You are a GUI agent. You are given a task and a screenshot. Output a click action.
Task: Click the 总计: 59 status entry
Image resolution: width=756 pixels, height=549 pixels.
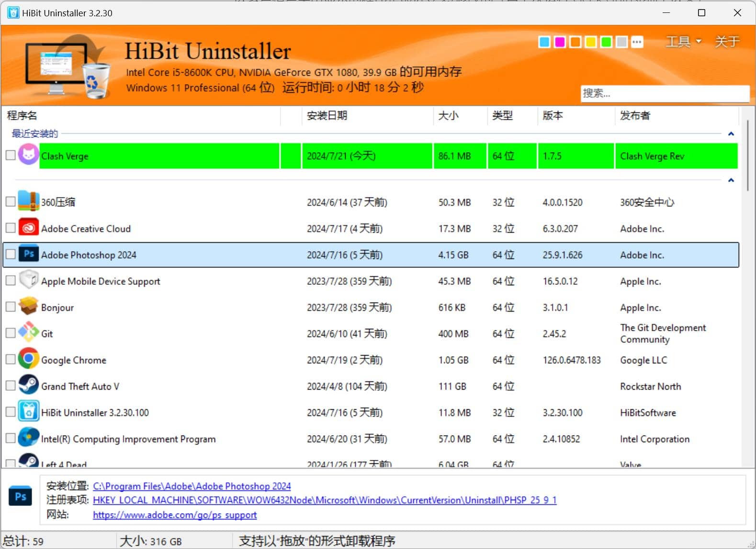(23, 541)
